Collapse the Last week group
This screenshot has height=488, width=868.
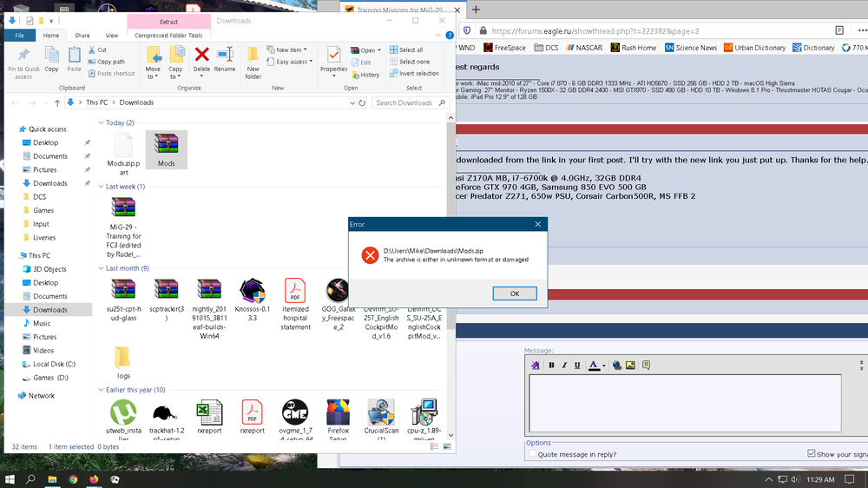coord(101,187)
